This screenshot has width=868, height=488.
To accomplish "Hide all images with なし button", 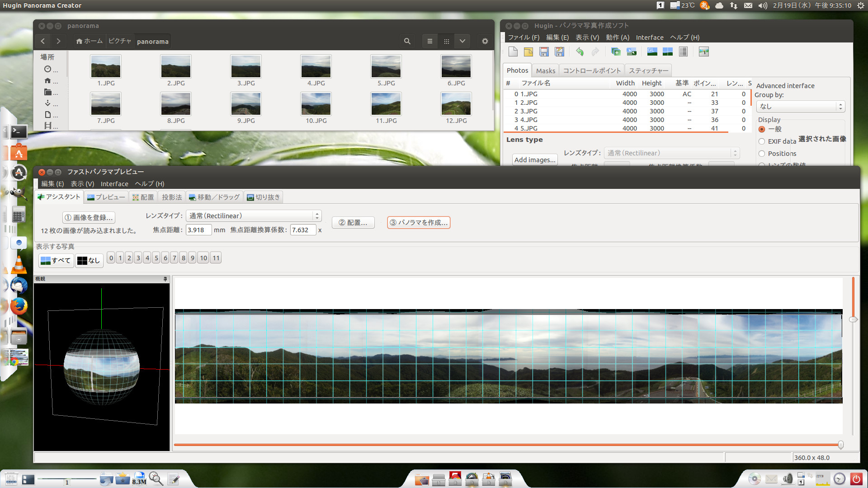I will pos(89,260).
